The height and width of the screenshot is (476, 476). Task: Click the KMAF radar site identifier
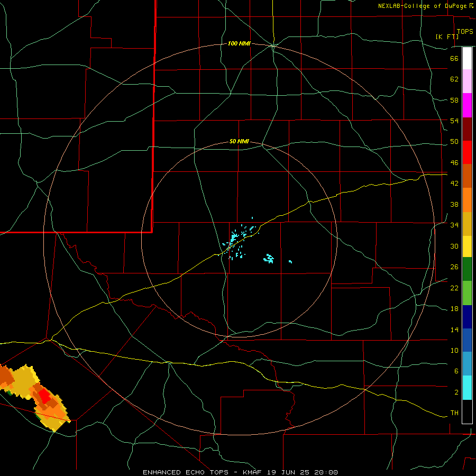point(252,472)
